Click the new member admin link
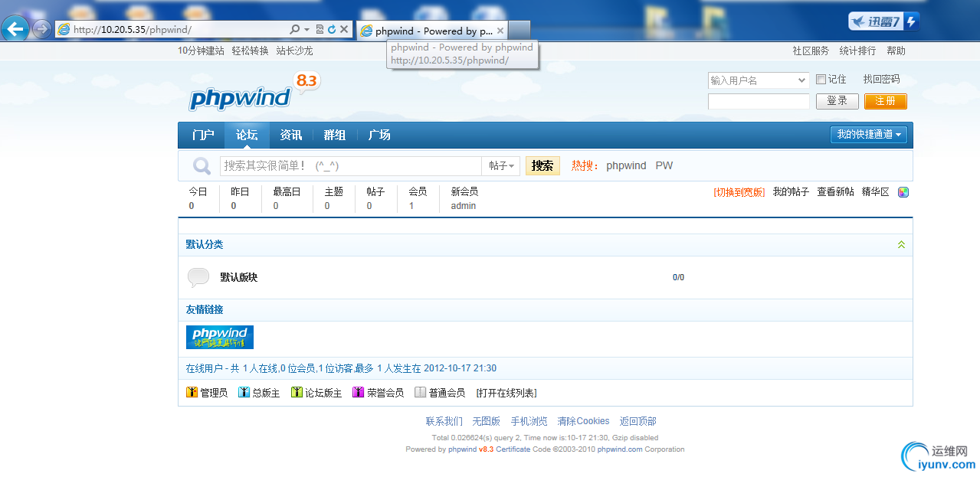980x477 pixels. (x=464, y=206)
